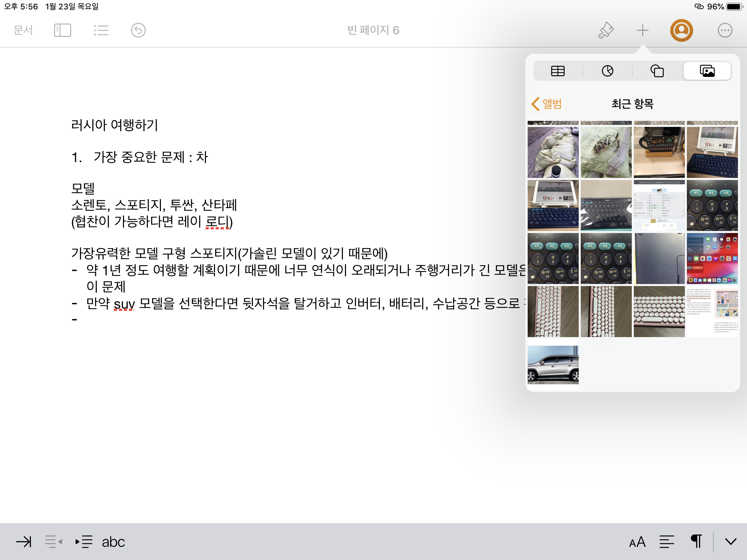The image size is (747, 560).
Task: Select the media photos tab
Action: 707,71
